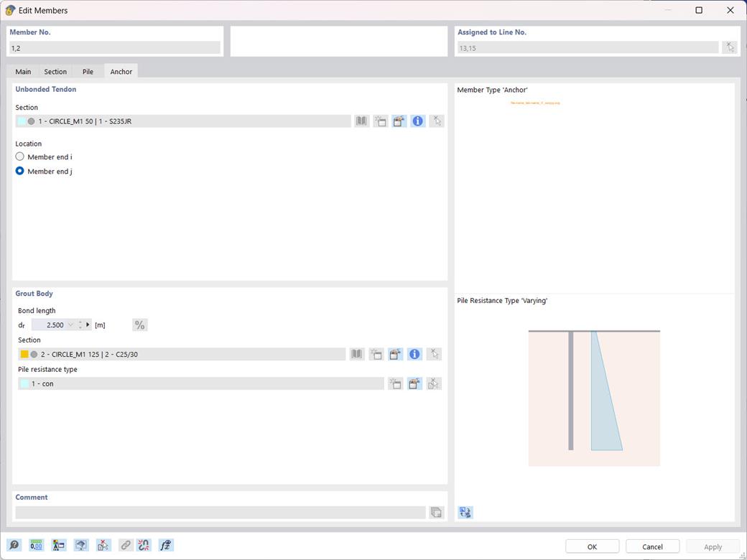Create new section for Grout Body
Viewport: 747px width, 560px height.
376,354
